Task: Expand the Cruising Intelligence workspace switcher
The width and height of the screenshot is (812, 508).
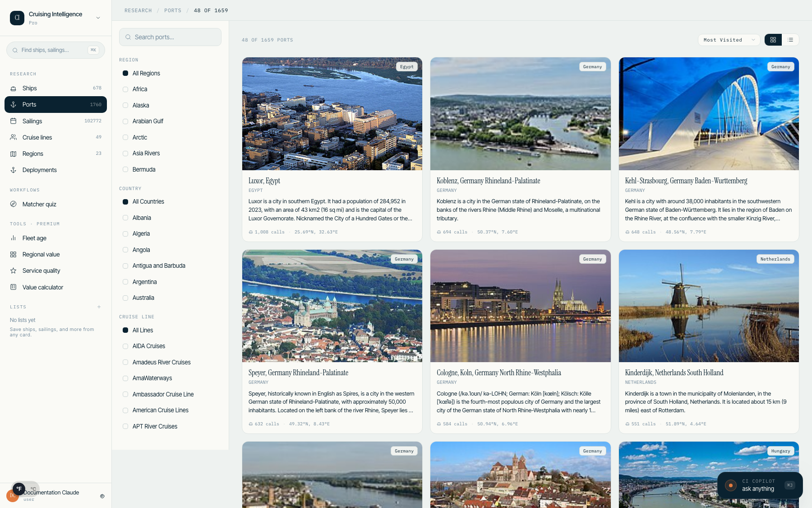Action: click(x=98, y=18)
